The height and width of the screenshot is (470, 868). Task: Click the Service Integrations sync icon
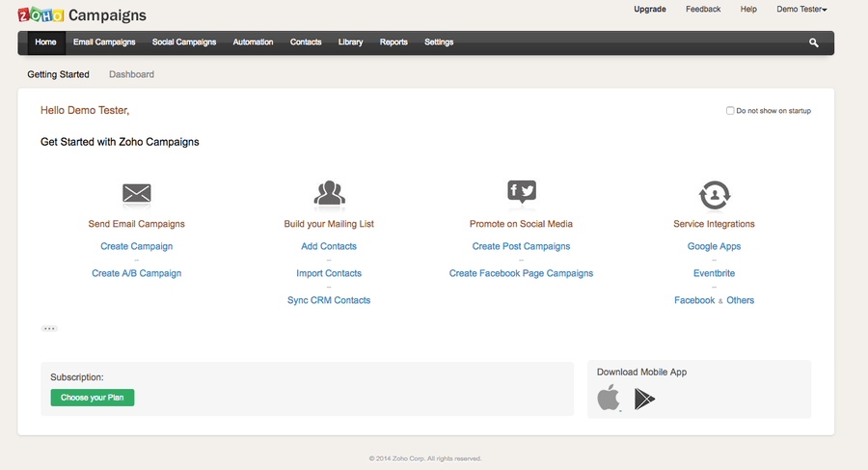click(714, 195)
